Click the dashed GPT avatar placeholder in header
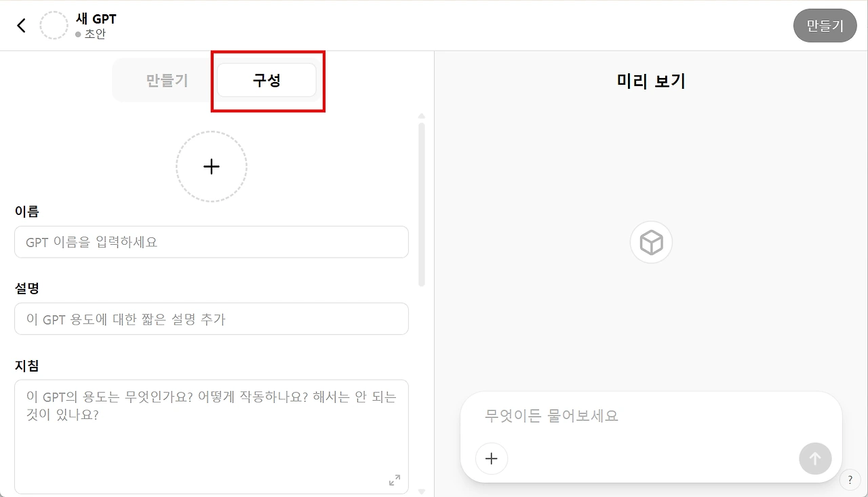868x497 pixels. [x=54, y=26]
